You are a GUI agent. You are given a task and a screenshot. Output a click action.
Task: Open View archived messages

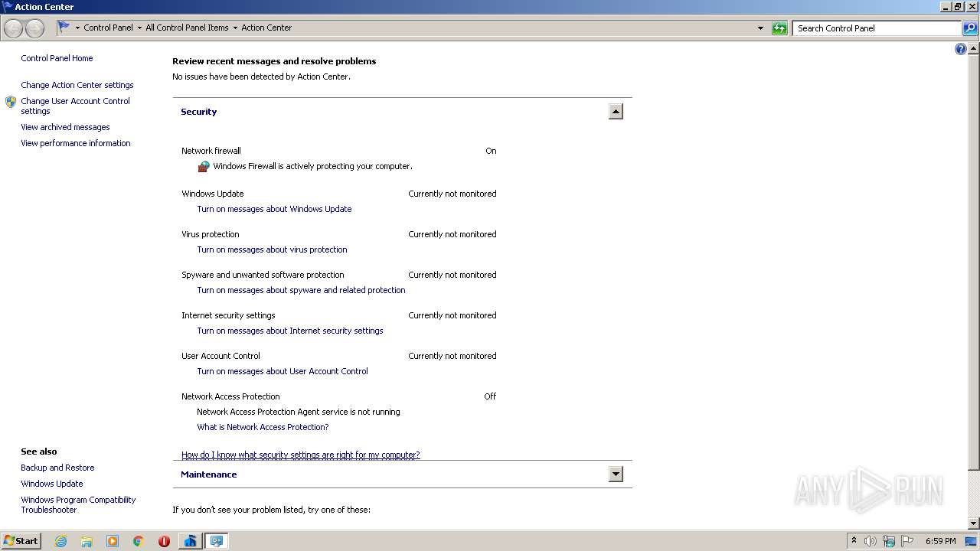click(x=65, y=127)
